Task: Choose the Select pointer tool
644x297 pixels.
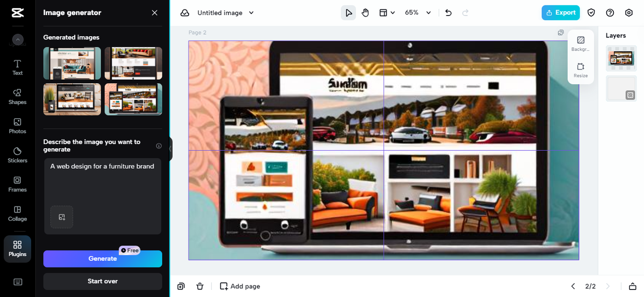Action: (349, 13)
